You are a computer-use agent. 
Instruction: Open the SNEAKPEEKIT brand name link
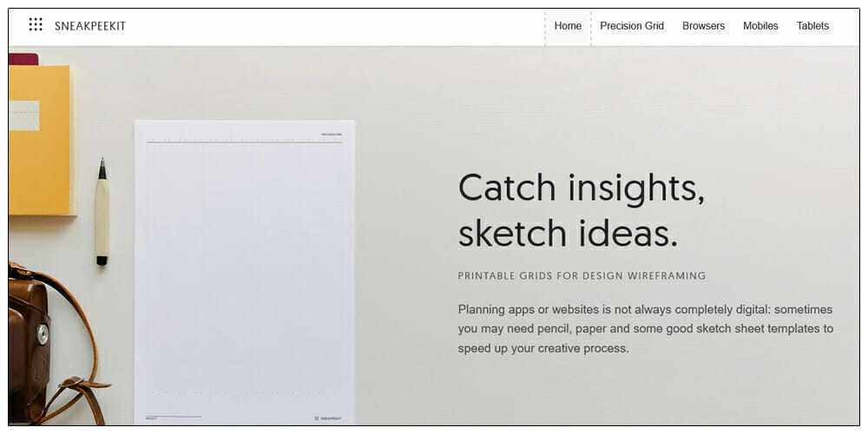pos(90,26)
